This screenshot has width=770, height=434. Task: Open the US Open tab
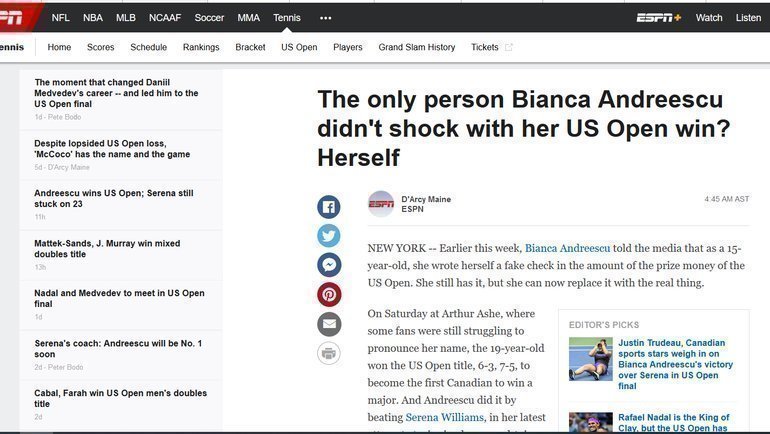click(299, 47)
